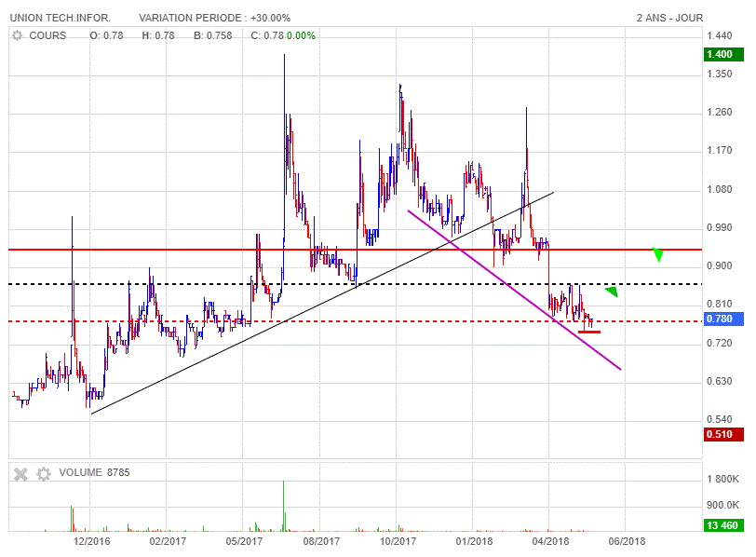Click the opening value O: 0.78

coord(106,35)
